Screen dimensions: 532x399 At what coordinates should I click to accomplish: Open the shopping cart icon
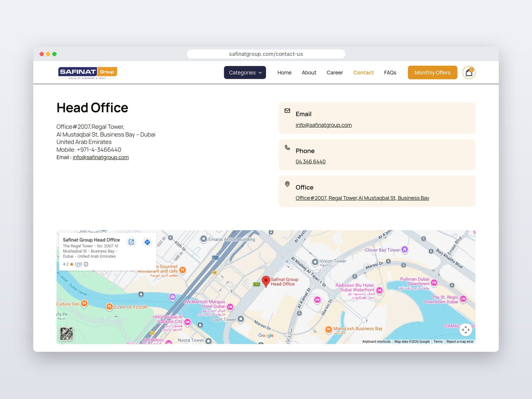tap(469, 72)
